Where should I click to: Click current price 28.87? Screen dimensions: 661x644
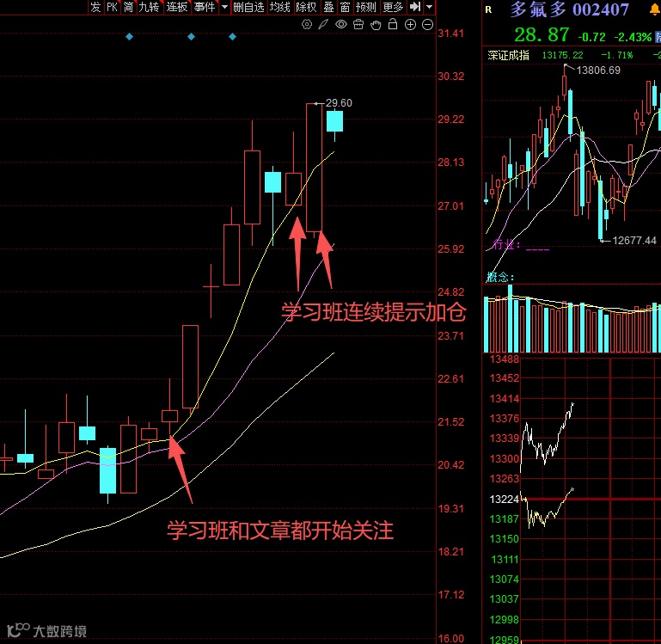tap(542, 35)
